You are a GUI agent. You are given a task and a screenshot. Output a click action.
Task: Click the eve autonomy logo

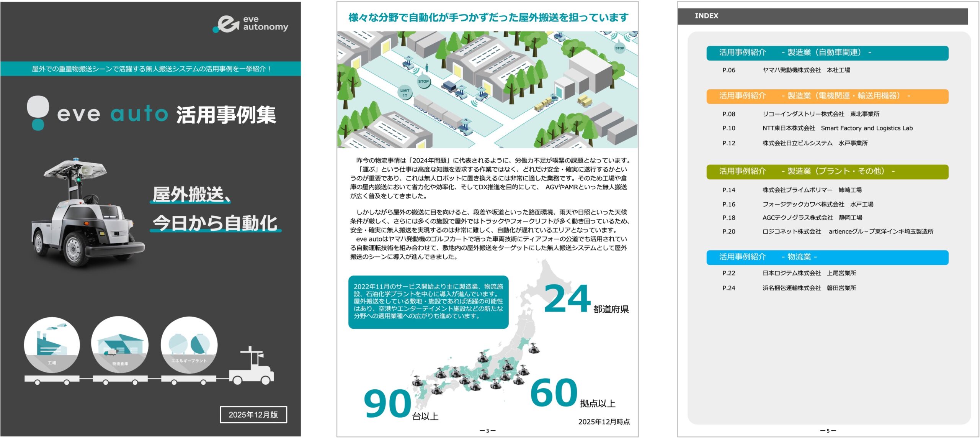(251, 24)
